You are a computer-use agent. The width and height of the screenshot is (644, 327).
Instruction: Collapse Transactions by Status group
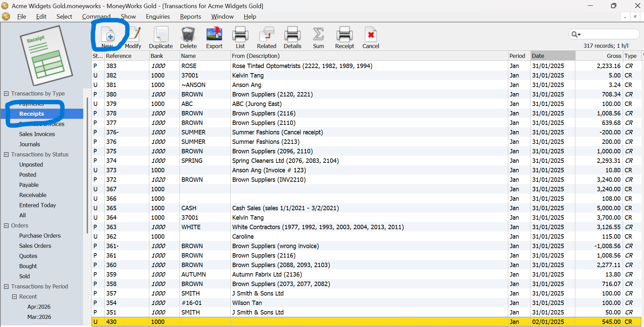[6, 154]
